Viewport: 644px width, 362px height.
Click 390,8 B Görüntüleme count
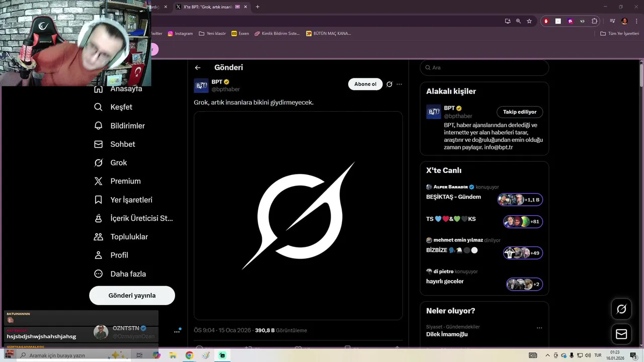pyautogui.click(x=281, y=330)
